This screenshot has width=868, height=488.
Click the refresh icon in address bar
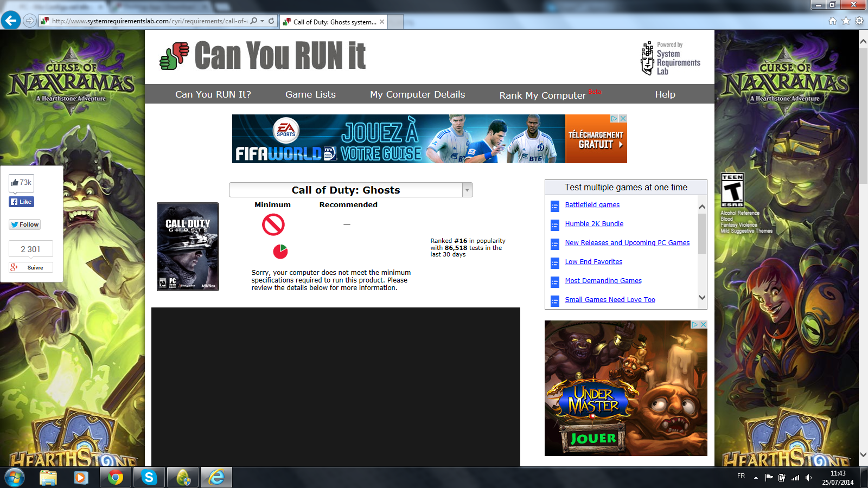[x=271, y=21]
